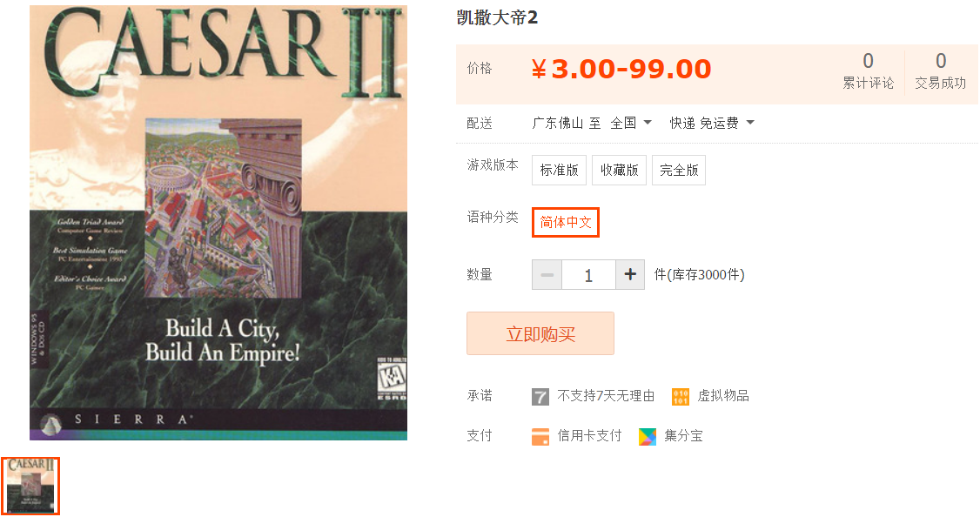Select the 完全版 game version
The height and width of the screenshot is (517, 980).
pos(679,170)
